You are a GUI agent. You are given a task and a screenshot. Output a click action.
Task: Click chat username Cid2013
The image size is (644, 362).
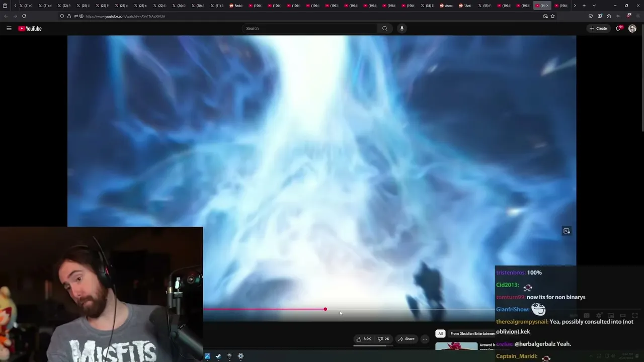point(507,285)
